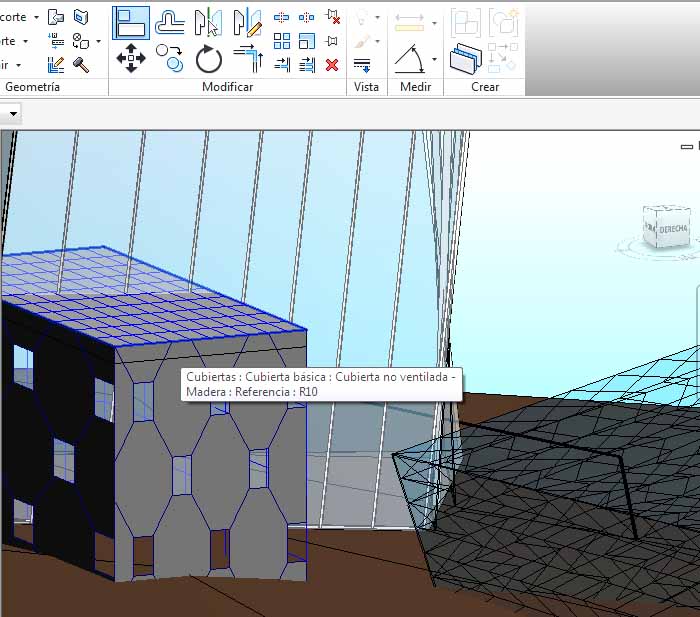Viewport: 700px width, 617px height.
Task: Open the angular dimension dropdown in Medir
Action: point(434,60)
